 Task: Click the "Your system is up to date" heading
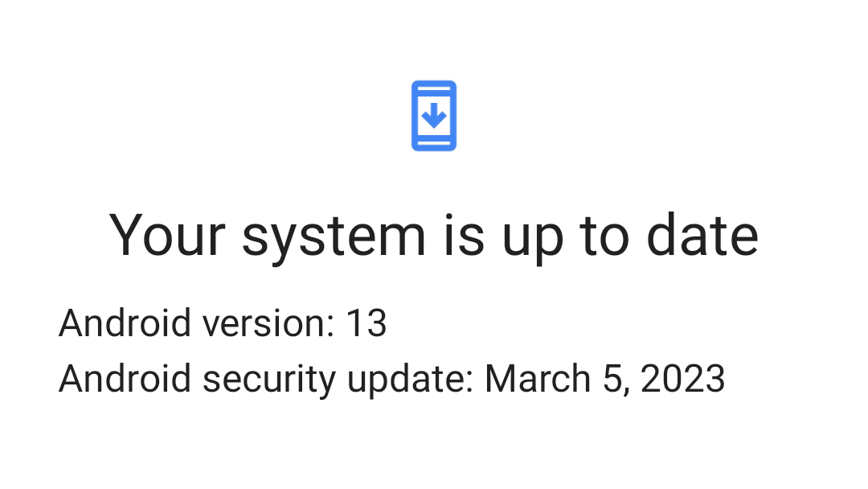point(434,235)
